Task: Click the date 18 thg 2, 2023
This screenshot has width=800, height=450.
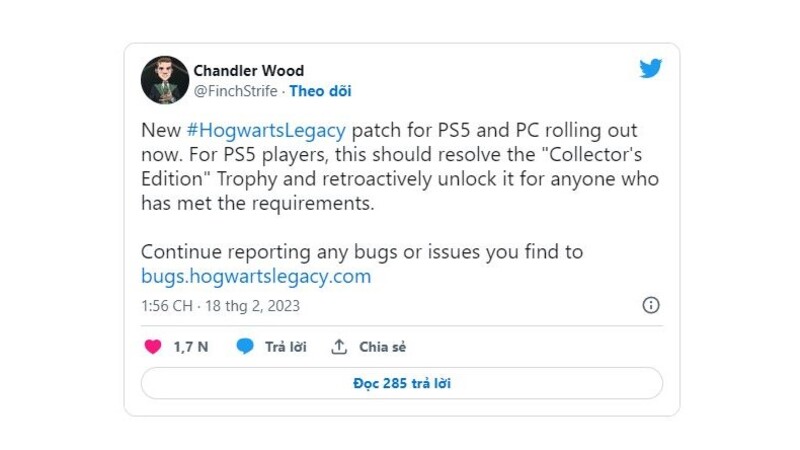Action: point(253,306)
